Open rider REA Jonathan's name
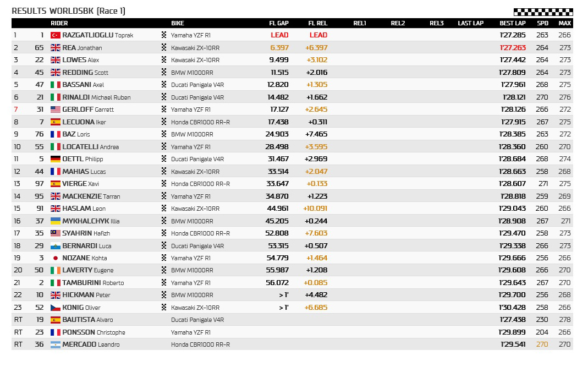This screenshot has width=588, height=372. [82, 48]
